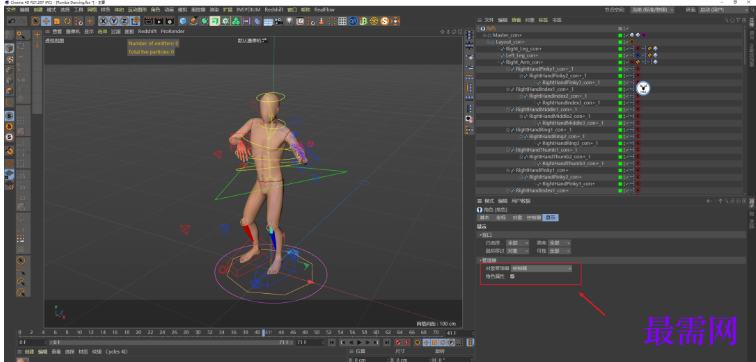The image size is (756, 362).
Task: Open the spline pen tool
Action: pyautogui.click(x=194, y=21)
